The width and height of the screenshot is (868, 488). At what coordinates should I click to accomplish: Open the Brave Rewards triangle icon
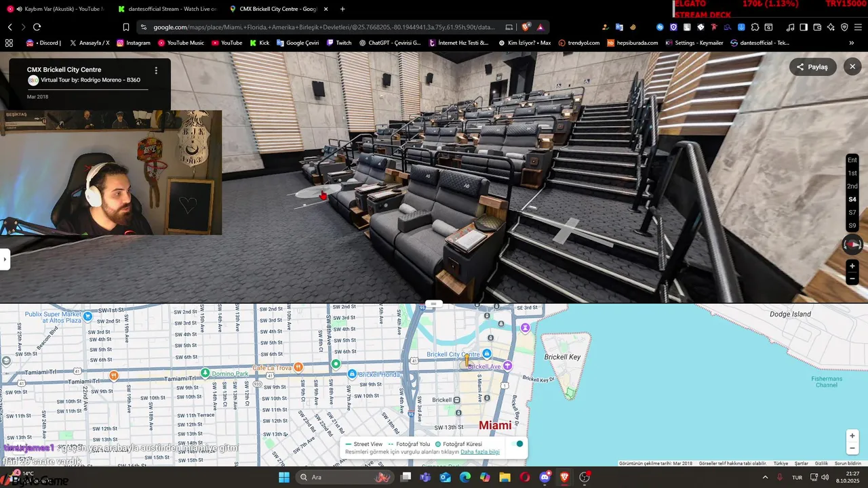pos(540,27)
